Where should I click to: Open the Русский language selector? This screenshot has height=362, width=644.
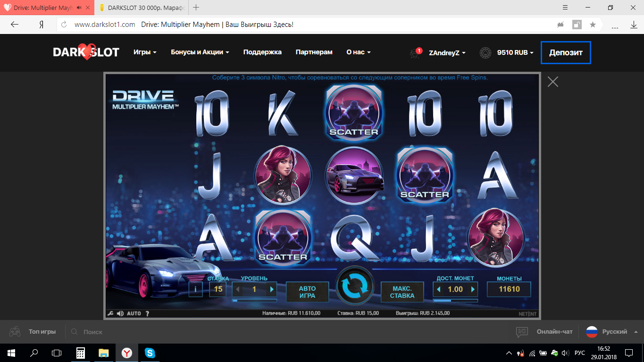pyautogui.click(x=611, y=332)
